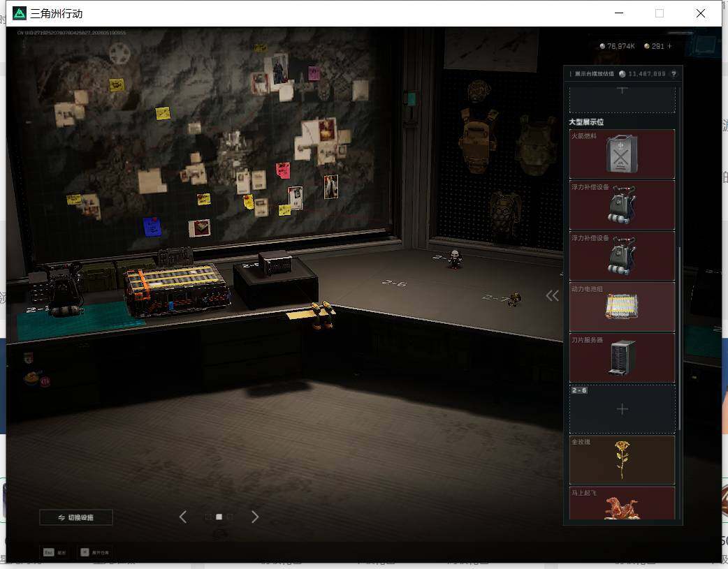Click the buoyancy device on the green mat
This screenshot has width=728, height=569.
65,290
